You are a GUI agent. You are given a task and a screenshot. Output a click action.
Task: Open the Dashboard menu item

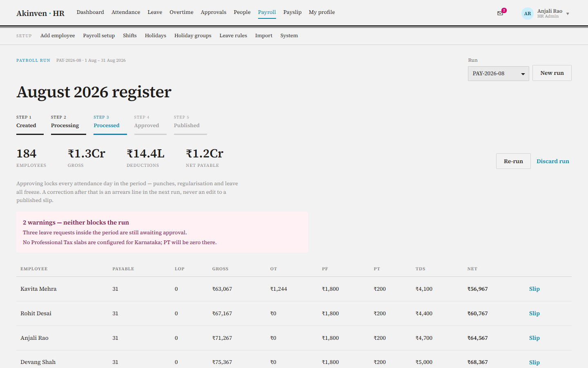tap(90, 12)
